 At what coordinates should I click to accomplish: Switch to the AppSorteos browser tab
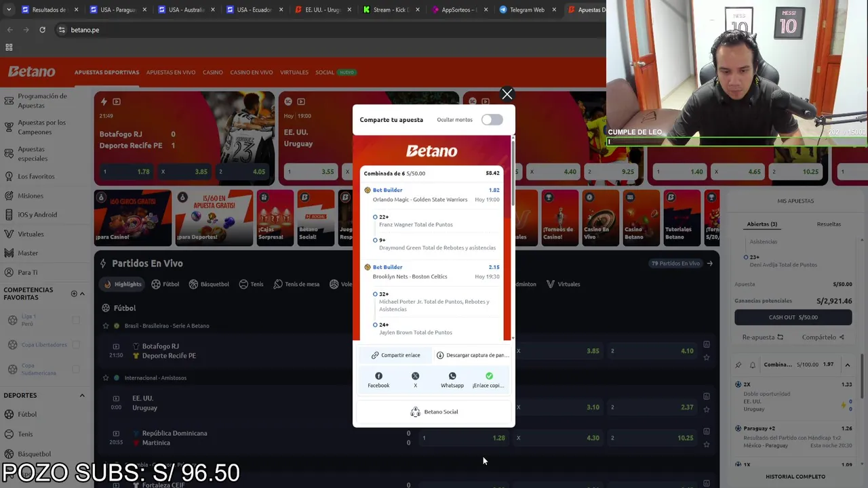coord(459,9)
